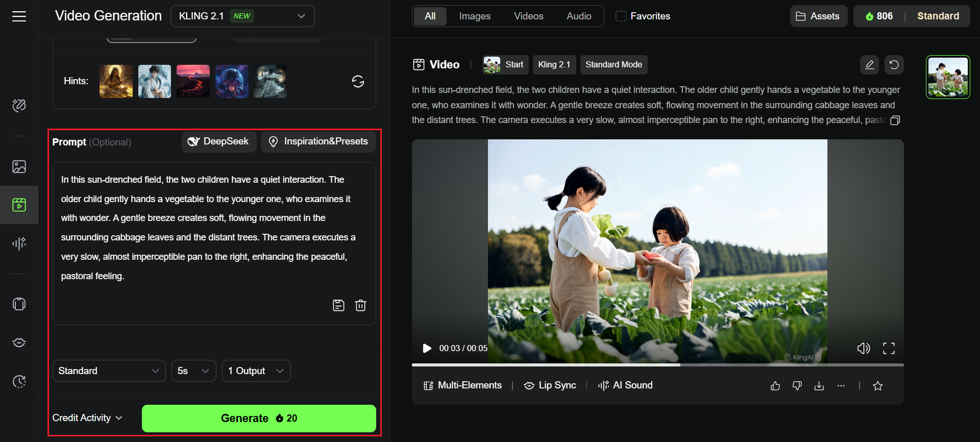Click the Standard plan label
This screenshot has height=442, width=980.
pos(938,16)
